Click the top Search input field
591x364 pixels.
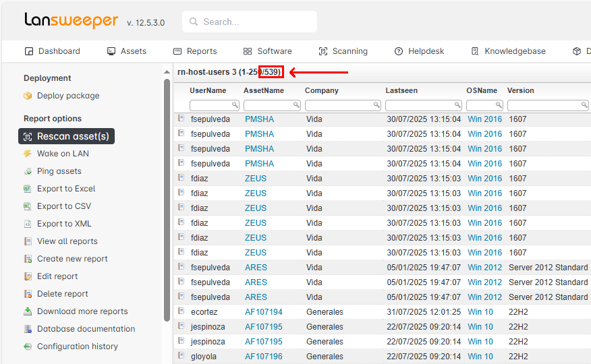(x=250, y=22)
